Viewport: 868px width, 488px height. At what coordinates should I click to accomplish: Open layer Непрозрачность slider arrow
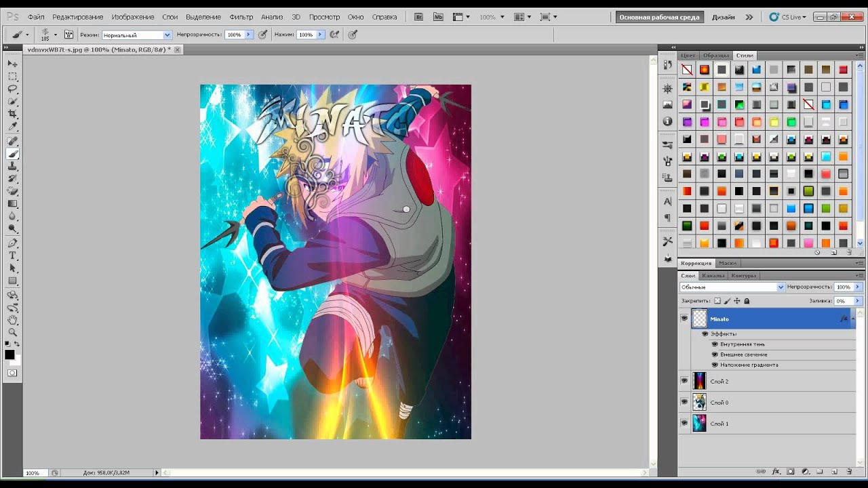(x=858, y=287)
